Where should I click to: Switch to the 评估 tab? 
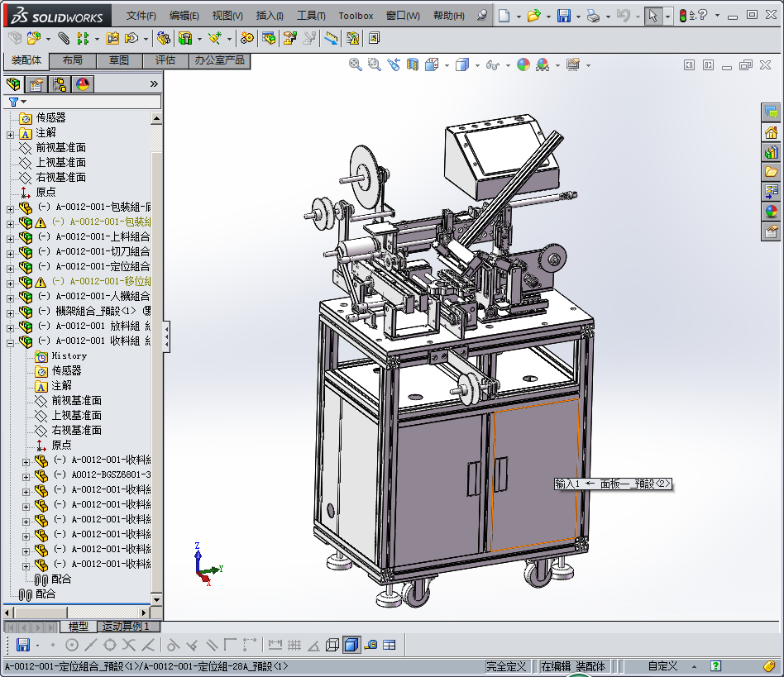(x=165, y=60)
